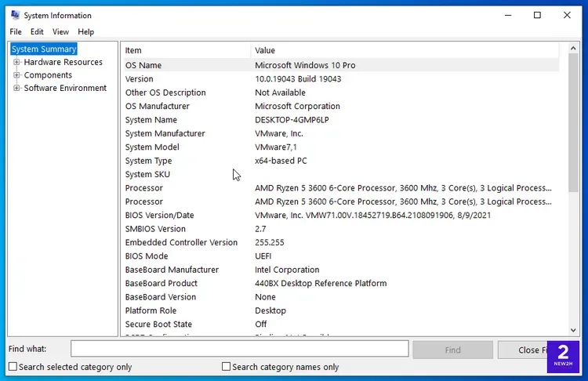Select the Software Environment tree item
588x381 pixels.
tap(65, 88)
